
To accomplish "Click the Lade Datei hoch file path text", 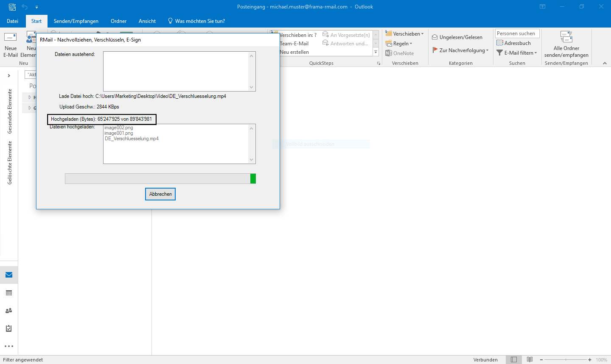I will tap(143, 96).
